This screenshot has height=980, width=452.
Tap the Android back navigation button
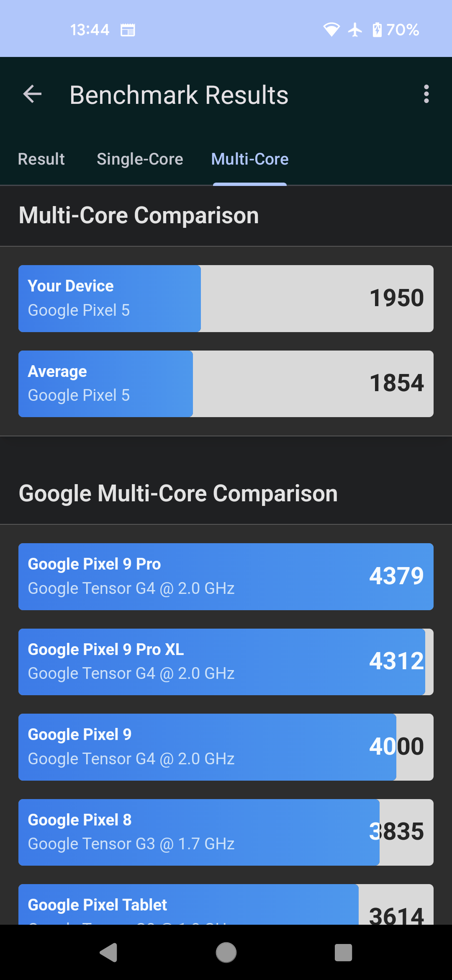tap(109, 953)
